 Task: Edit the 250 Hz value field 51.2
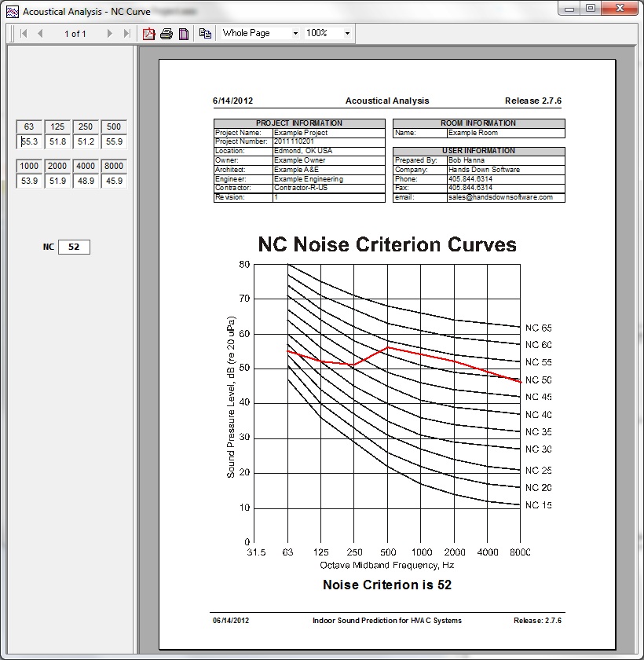pyautogui.click(x=86, y=141)
